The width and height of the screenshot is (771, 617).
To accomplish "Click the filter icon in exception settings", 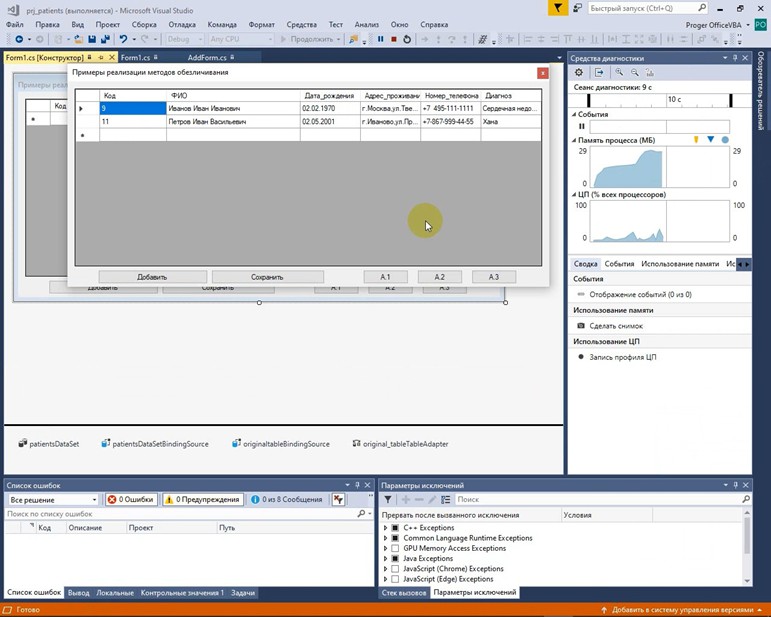I will click(388, 499).
